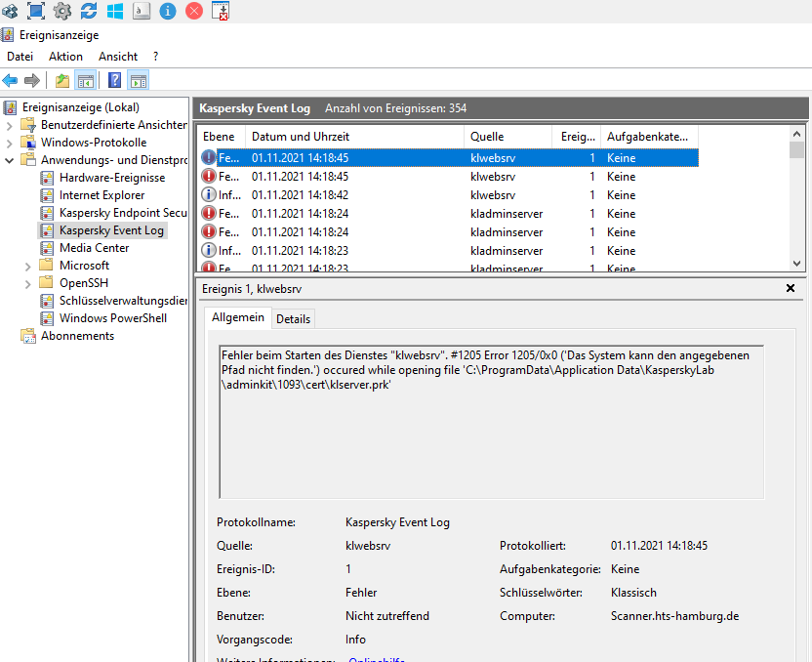Click the blue back arrow in toolbar
The width and height of the screenshot is (812, 662).
(x=10, y=80)
